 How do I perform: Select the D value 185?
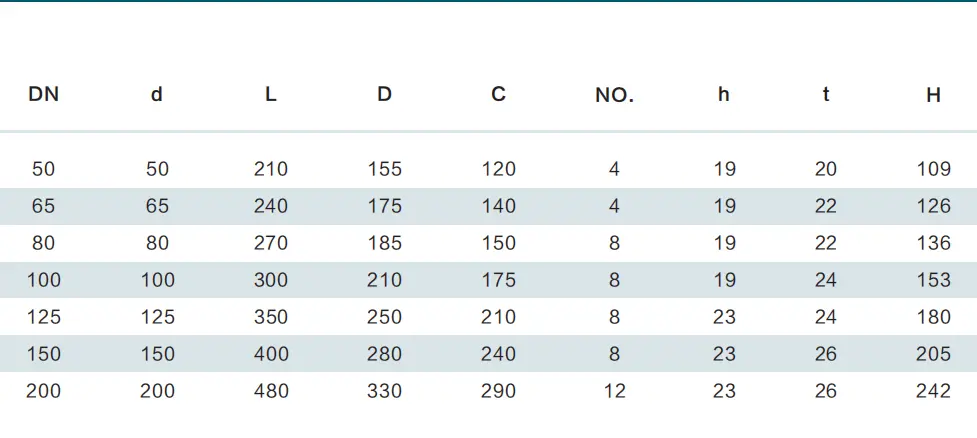pyautogui.click(x=384, y=243)
